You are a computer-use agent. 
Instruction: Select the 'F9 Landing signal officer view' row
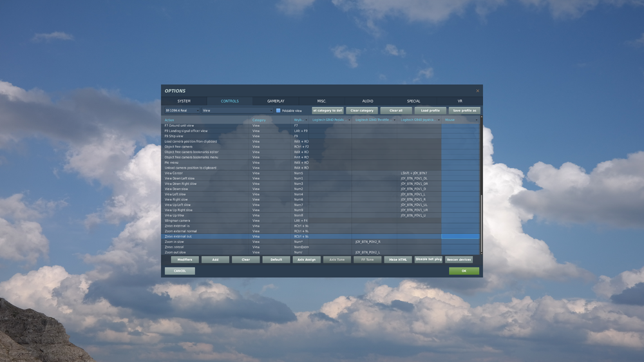(321, 131)
